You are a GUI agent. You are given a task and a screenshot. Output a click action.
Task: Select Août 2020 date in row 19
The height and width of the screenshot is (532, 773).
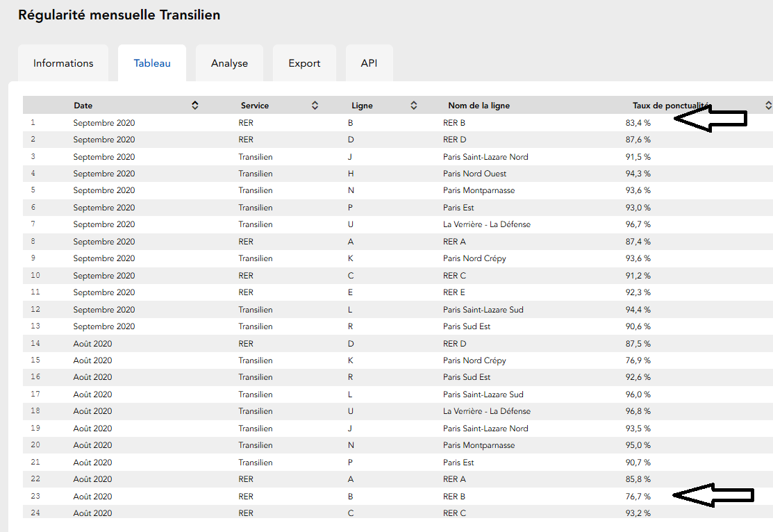92,429
